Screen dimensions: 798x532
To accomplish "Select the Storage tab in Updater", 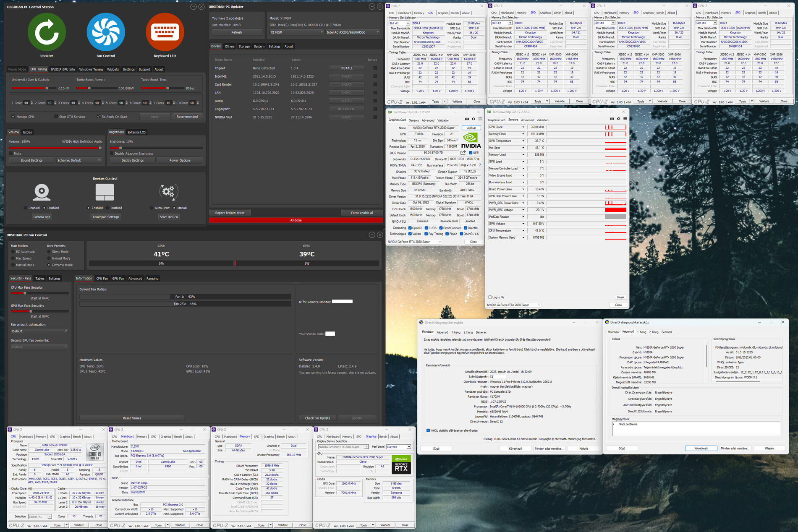I will (x=244, y=47).
